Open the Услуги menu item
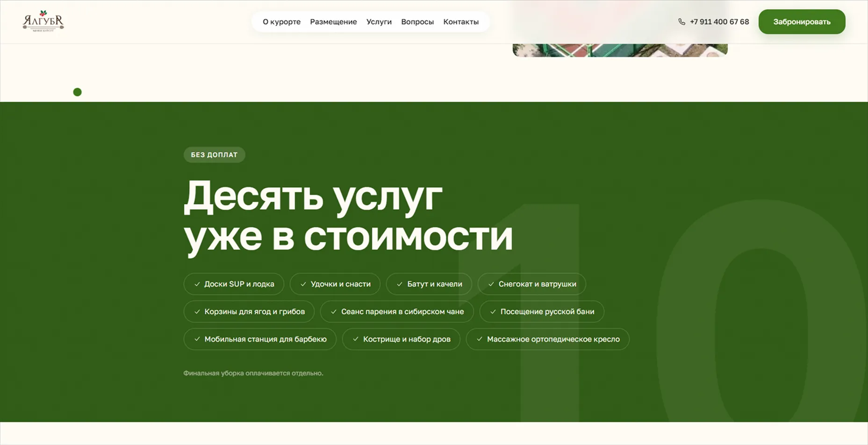The width and height of the screenshot is (868, 445). click(379, 22)
